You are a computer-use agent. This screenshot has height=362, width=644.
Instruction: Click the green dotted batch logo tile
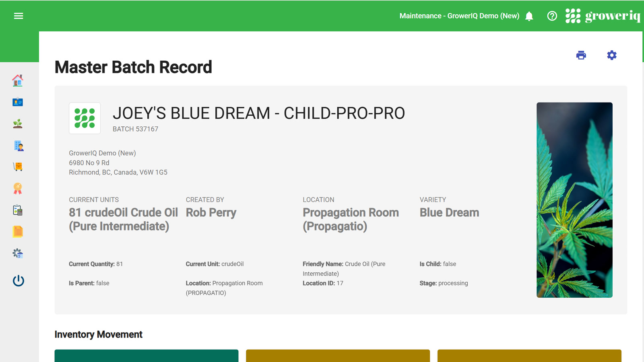pos(85,118)
